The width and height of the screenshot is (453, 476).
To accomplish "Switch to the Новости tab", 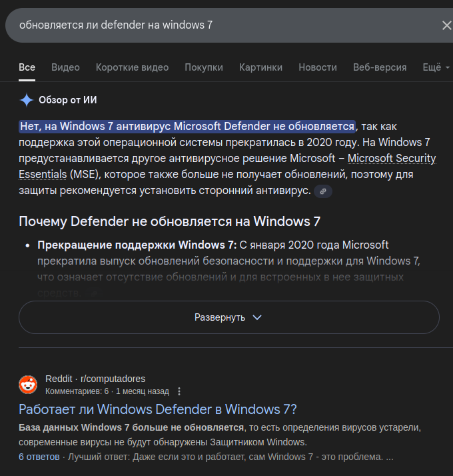I will 318,67.
